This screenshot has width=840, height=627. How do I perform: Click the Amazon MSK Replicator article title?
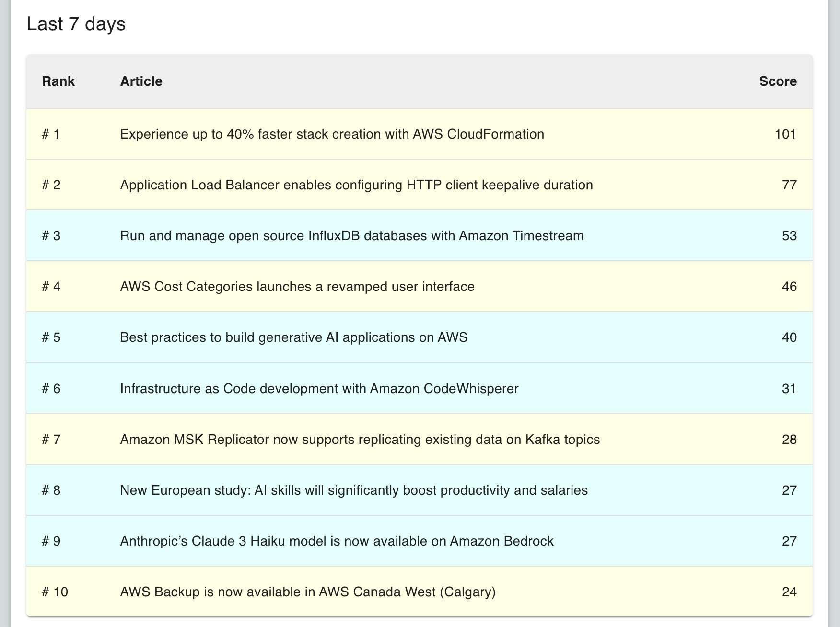pyautogui.click(x=360, y=440)
